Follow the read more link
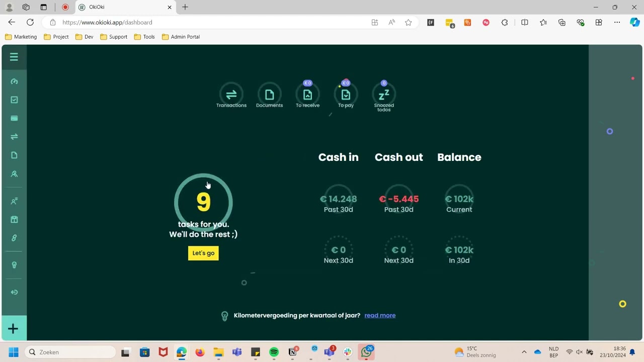Viewport: 644px width, 362px height. click(x=380, y=315)
